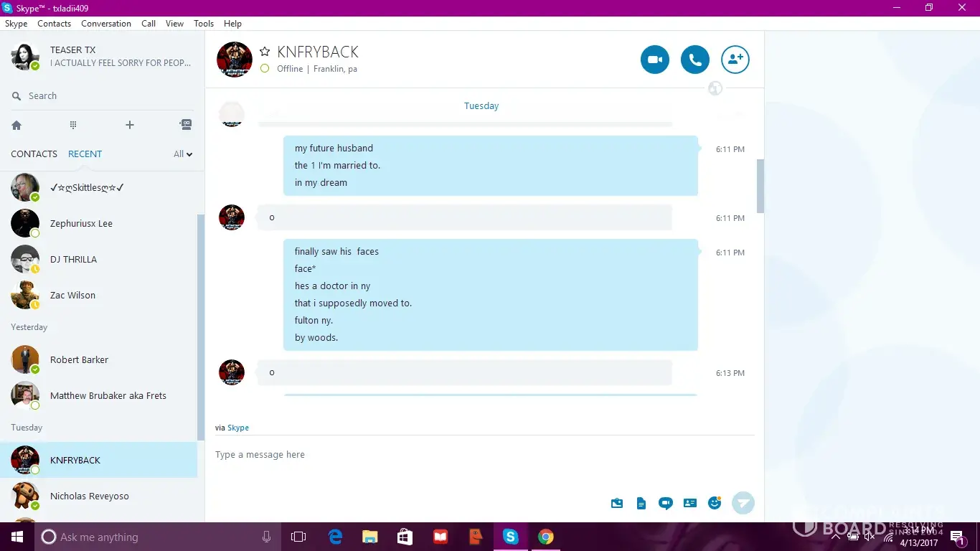Click the send message button
980x551 pixels.
pos(743,503)
